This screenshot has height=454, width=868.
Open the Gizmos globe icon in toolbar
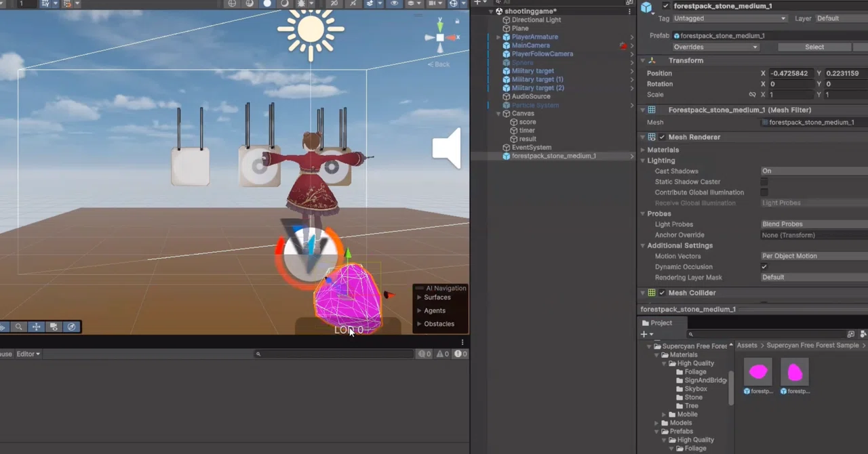coord(453,3)
